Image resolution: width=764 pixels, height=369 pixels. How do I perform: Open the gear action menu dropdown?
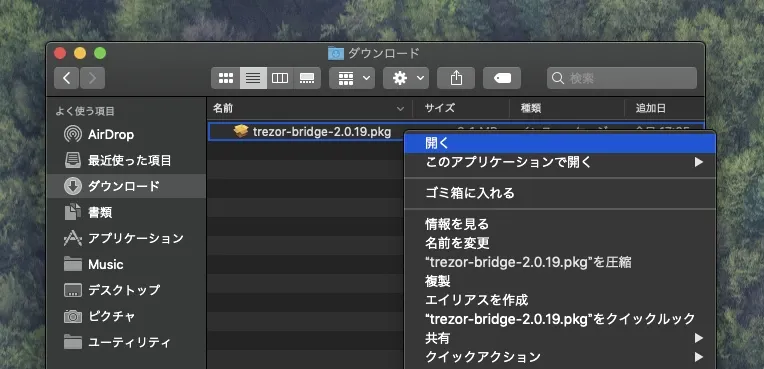tap(406, 78)
